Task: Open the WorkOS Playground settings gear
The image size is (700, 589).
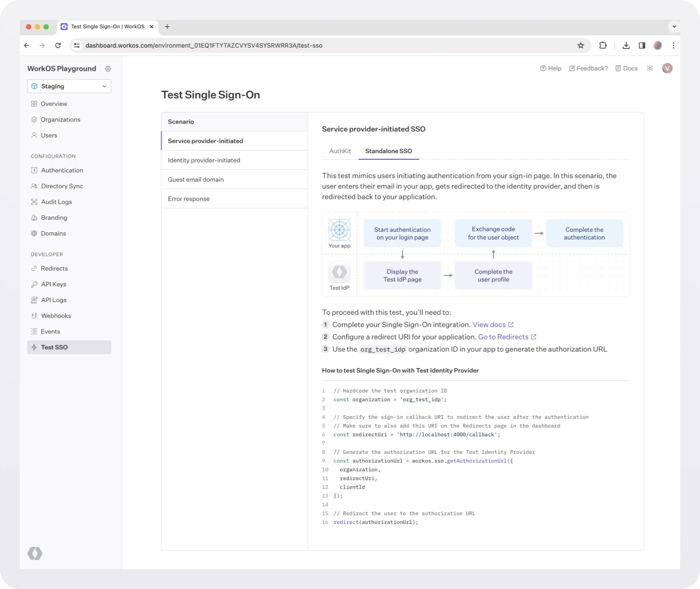Action: click(x=108, y=69)
